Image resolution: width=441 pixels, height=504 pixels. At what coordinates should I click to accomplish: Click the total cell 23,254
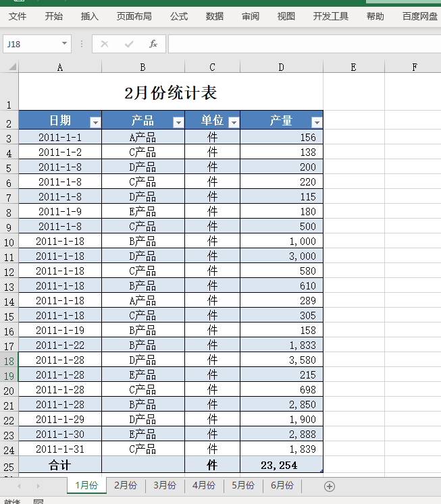pos(282,465)
